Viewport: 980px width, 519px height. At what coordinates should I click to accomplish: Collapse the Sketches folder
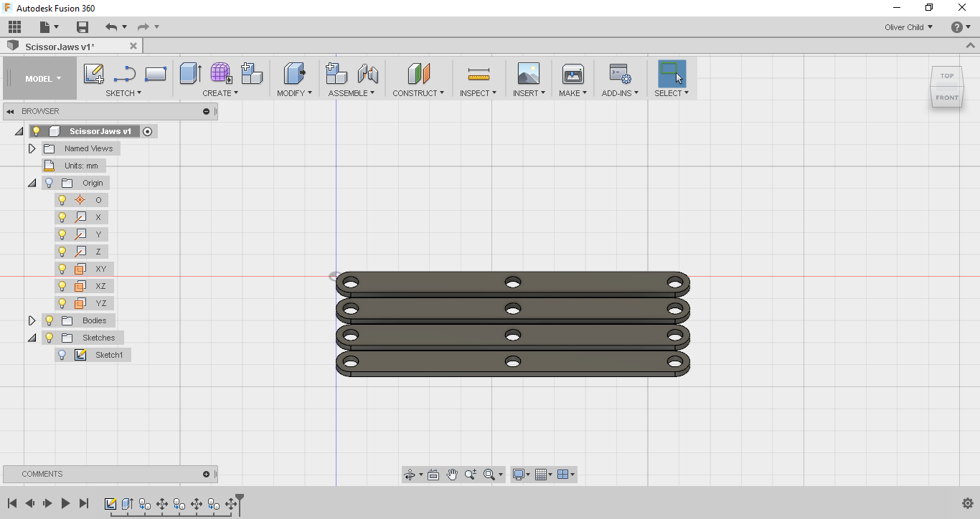(x=32, y=338)
